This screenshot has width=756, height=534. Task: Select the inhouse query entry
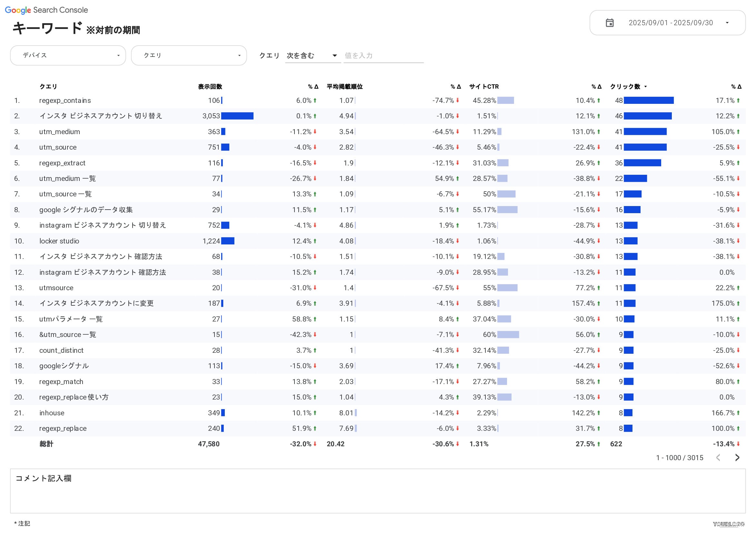52,413
